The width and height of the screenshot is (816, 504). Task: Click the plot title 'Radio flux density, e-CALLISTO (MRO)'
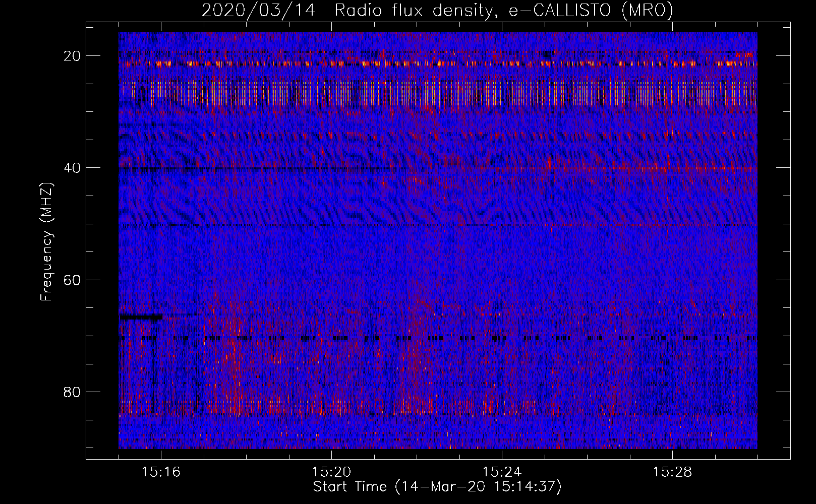point(503,11)
